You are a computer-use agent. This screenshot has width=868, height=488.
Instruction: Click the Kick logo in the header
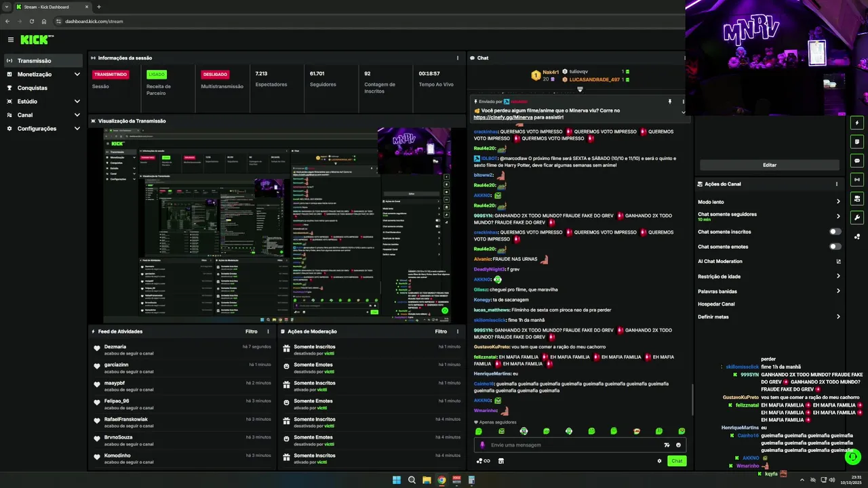click(x=37, y=40)
